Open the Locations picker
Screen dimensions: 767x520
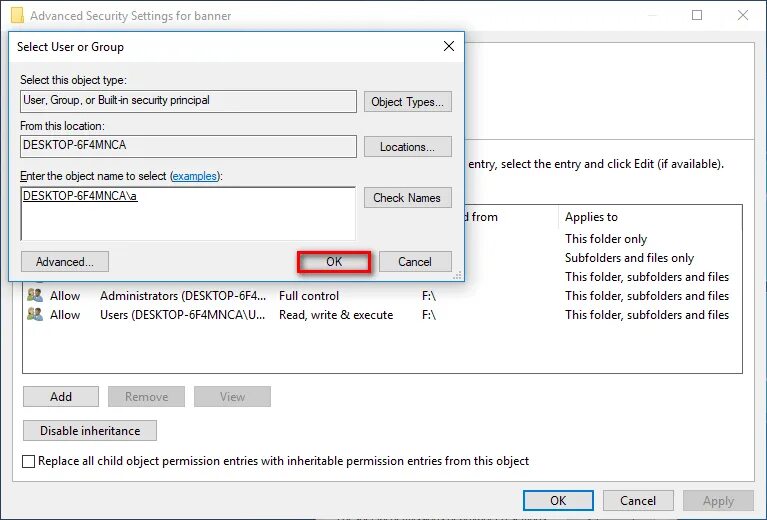coord(407,147)
